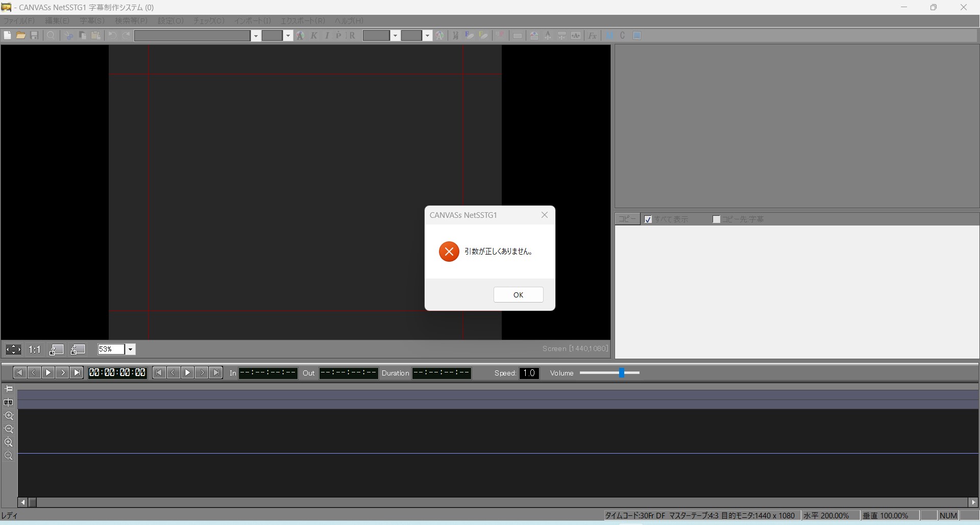
Task: Click the 00:00:00:00 timecode display
Action: point(117,373)
